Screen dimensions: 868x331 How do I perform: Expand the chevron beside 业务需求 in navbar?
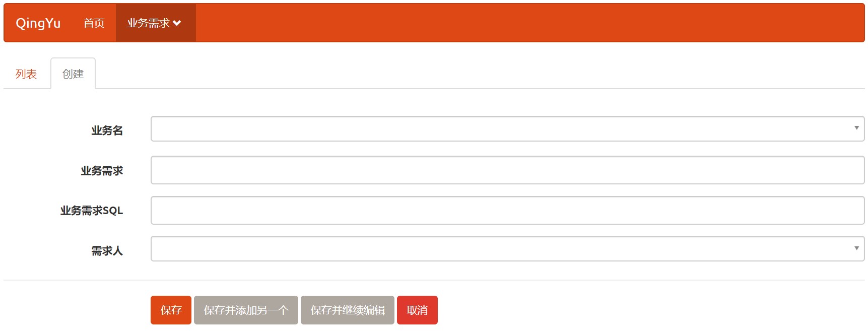177,23
